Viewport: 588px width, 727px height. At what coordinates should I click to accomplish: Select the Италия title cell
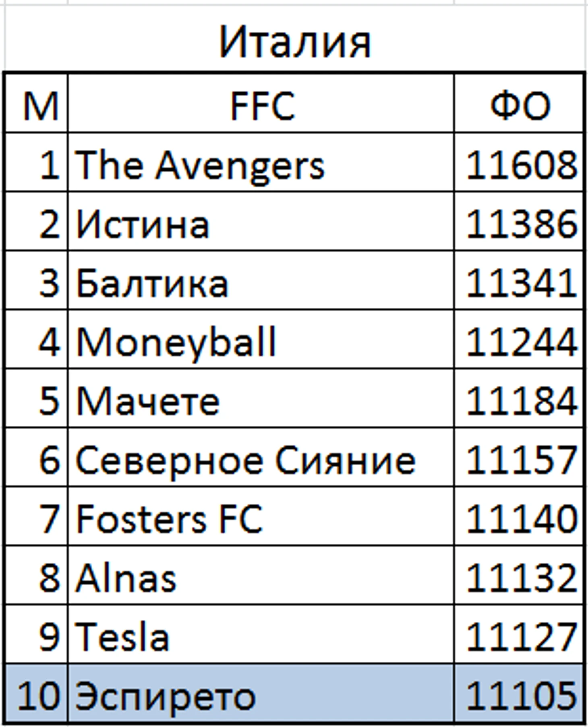coord(295,40)
